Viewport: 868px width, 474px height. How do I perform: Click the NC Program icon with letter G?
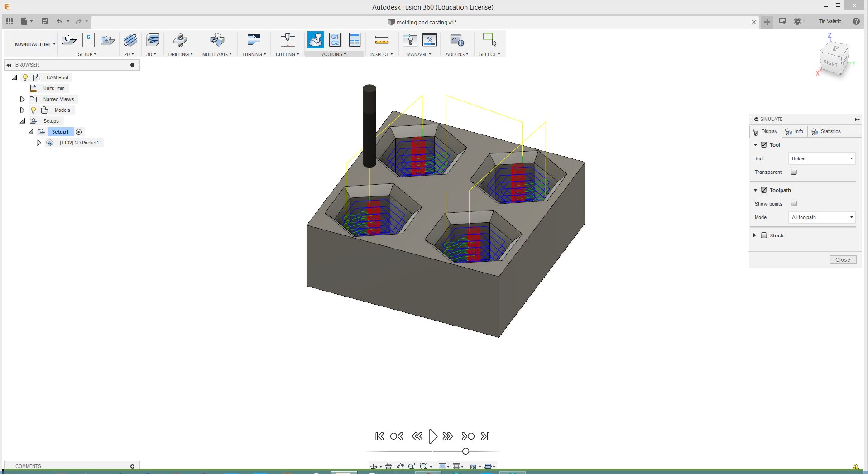(x=88, y=40)
